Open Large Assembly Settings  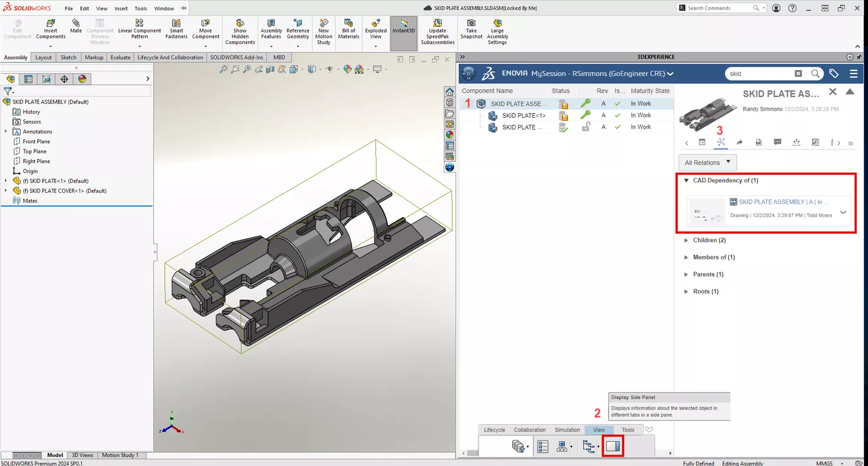tap(497, 32)
